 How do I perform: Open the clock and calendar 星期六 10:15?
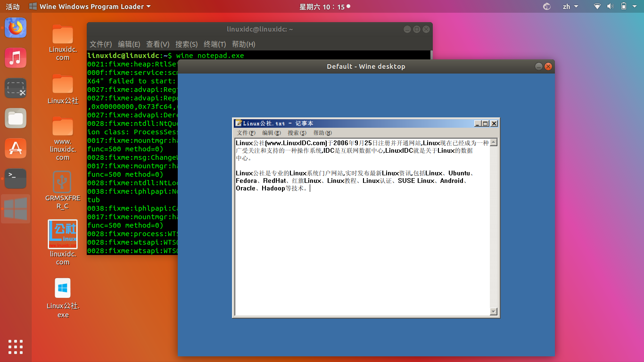pyautogui.click(x=325, y=7)
